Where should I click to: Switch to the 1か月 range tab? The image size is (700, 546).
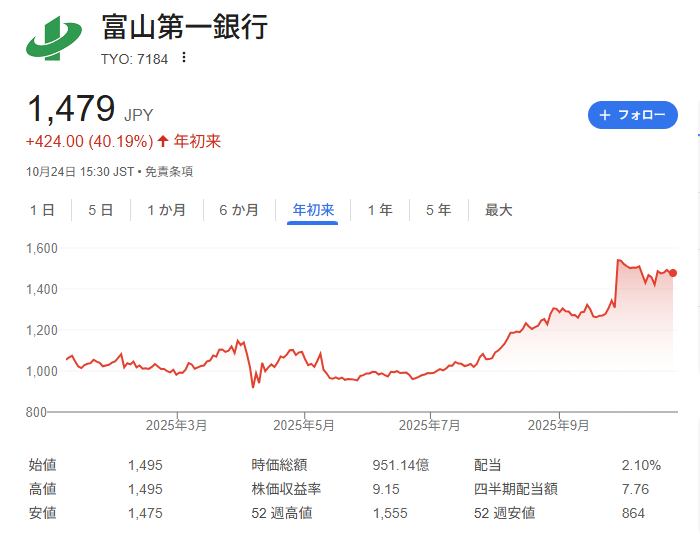pos(166,210)
